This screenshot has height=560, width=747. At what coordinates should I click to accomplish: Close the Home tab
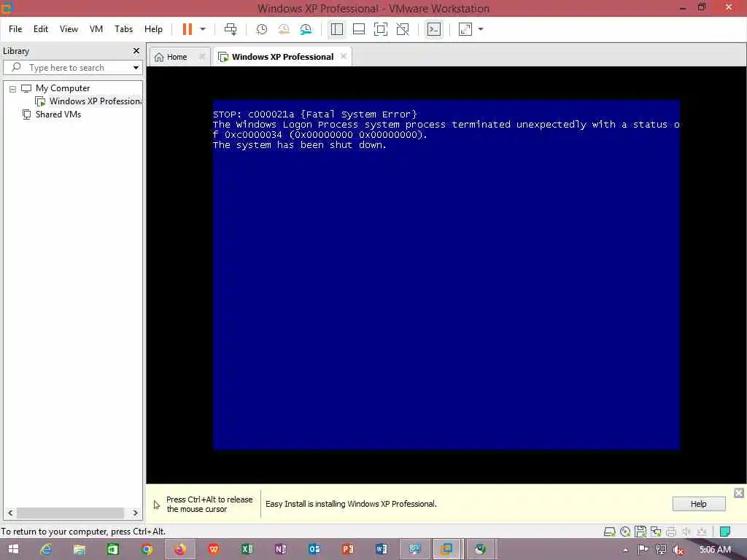pos(202,56)
